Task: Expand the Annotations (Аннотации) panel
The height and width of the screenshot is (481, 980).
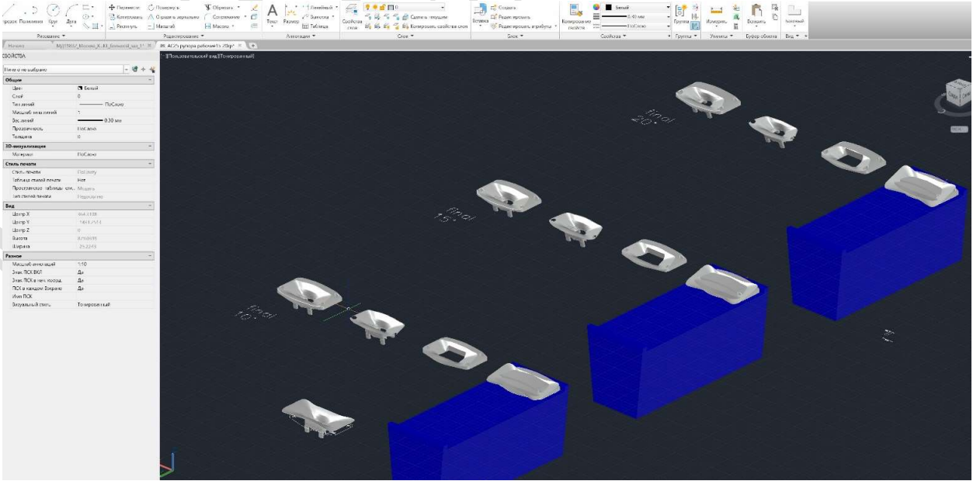Action: pyautogui.click(x=301, y=36)
